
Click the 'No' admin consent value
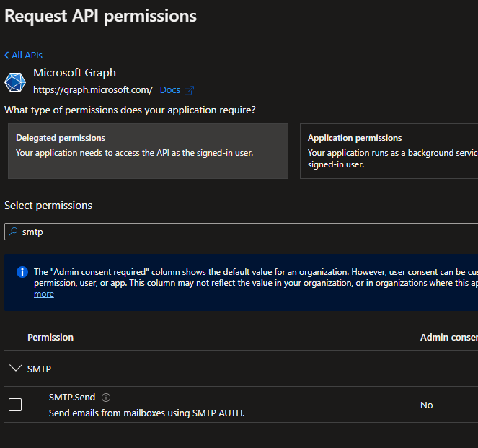coord(427,405)
